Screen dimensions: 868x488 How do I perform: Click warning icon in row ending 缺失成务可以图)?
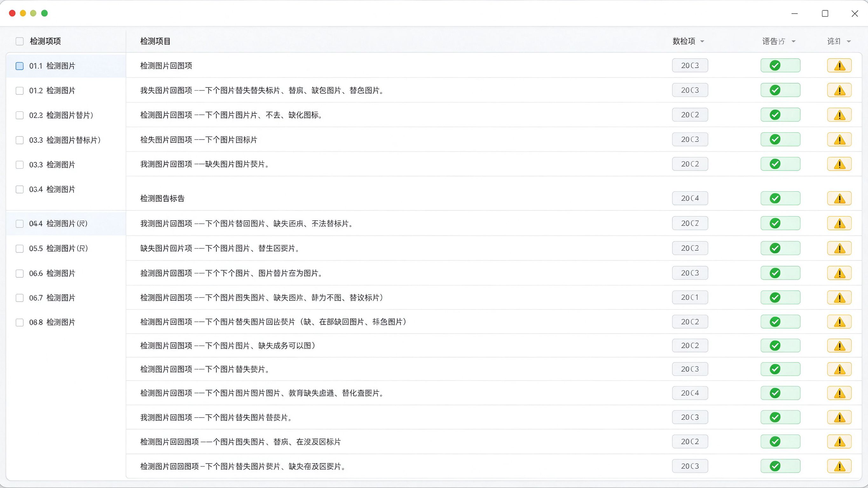[x=839, y=346]
